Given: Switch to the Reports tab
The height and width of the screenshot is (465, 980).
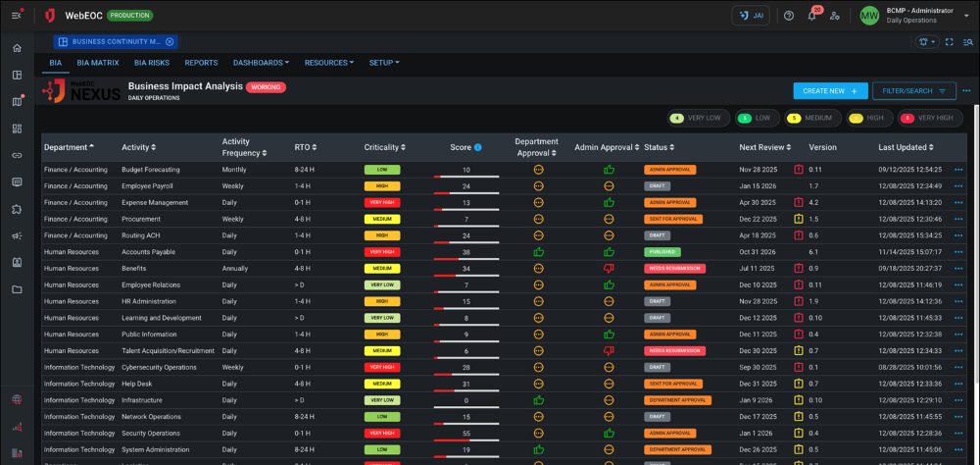Looking at the screenshot, I should point(201,63).
